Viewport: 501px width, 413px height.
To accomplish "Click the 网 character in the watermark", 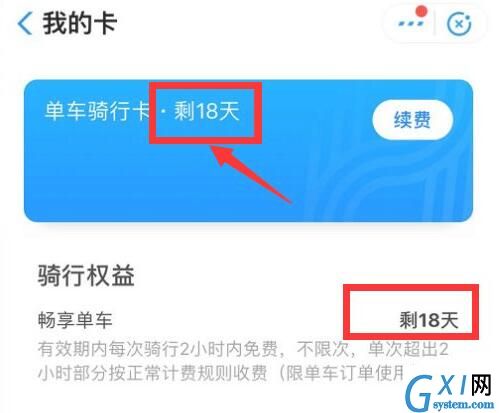I will (481, 385).
